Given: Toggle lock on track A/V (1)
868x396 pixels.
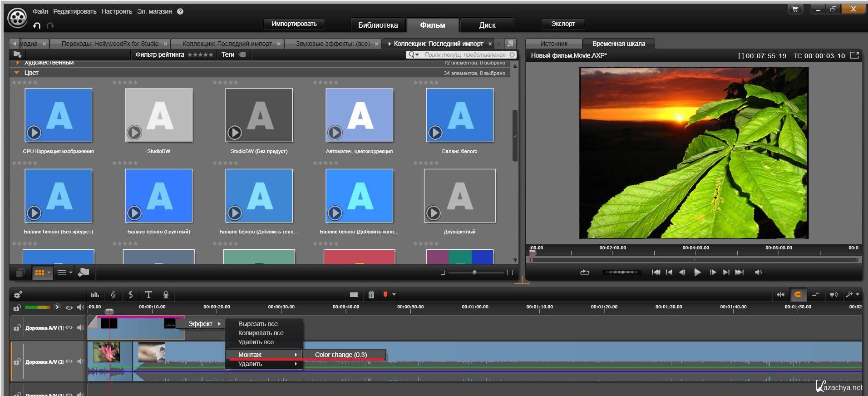Looking at the screenshot, I should (17, 327).
